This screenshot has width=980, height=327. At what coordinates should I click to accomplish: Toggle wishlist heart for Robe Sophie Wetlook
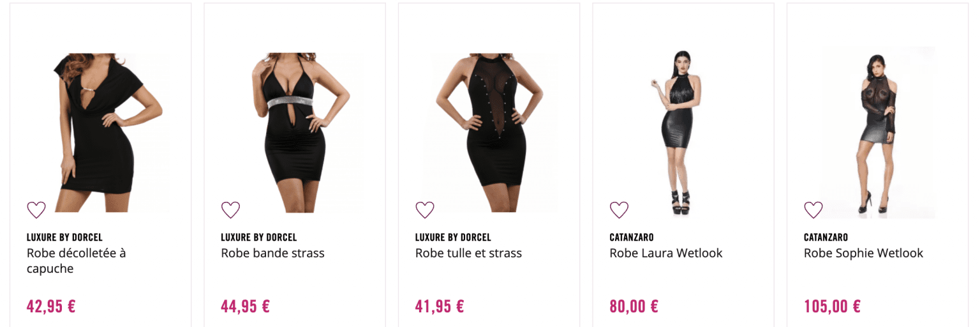click(x=813, y=209)
